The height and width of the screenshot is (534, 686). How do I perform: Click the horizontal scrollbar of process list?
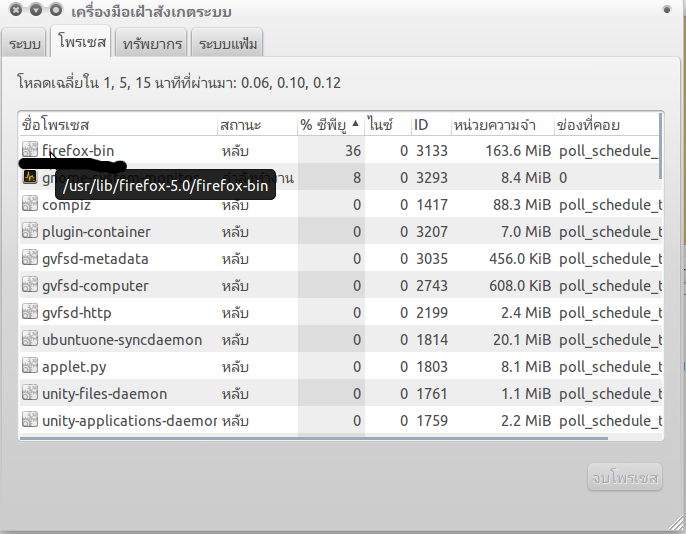pyautogui.click(x=314, y=438)
